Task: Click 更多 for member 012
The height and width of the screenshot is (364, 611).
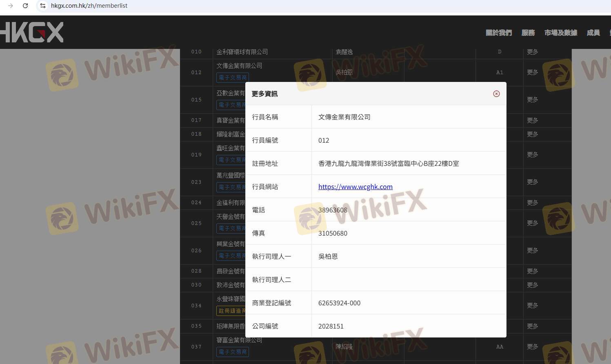Action: tap(532, 72)
